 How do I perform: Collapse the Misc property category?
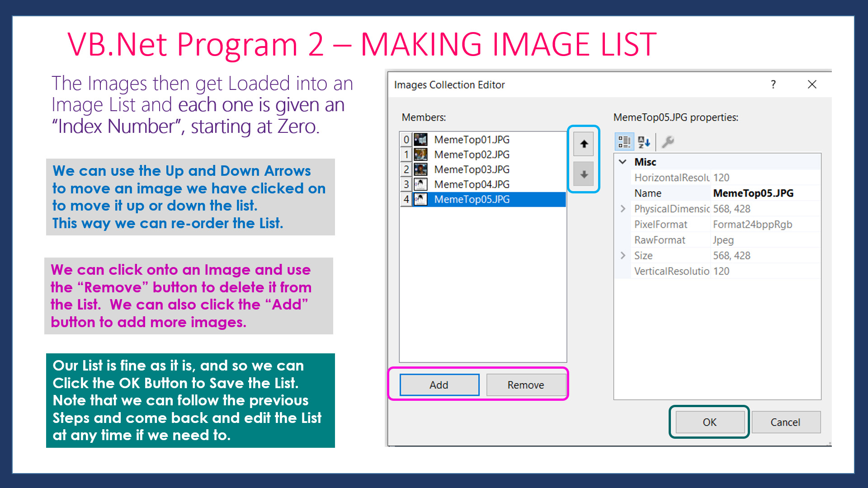[x=623, y=162]
